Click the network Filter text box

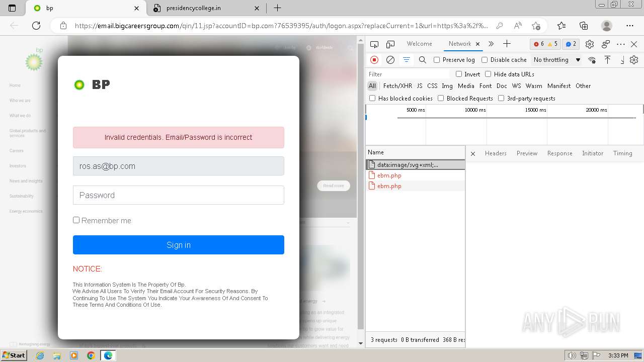click(409, 74)
